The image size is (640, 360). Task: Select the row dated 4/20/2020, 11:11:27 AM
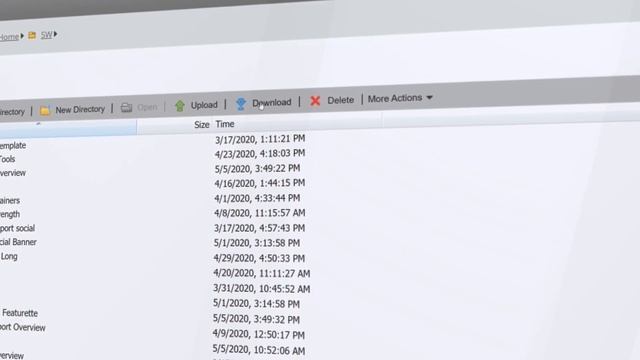tap(262, 273)
